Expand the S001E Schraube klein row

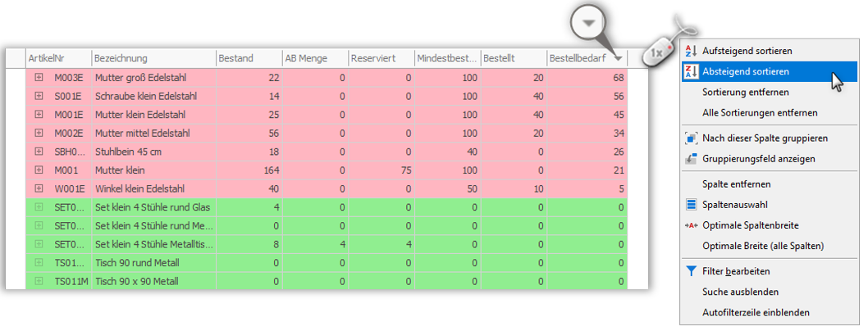tap(39, 96)
